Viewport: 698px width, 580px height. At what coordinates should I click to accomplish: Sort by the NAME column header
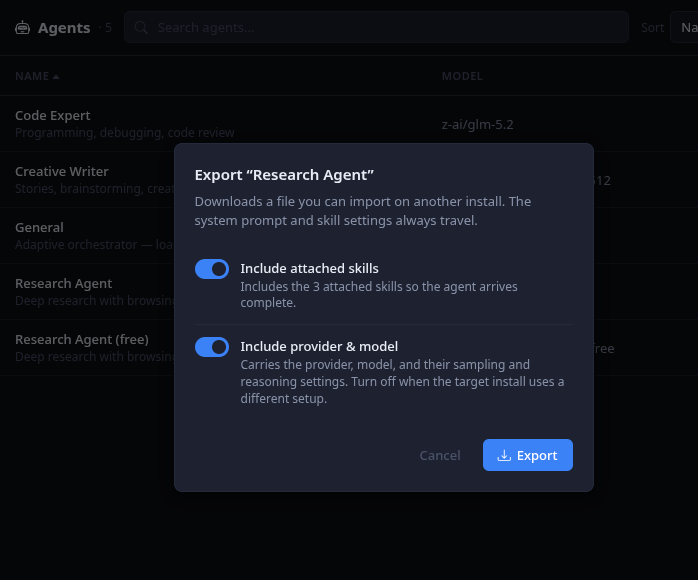pos(37,76)
